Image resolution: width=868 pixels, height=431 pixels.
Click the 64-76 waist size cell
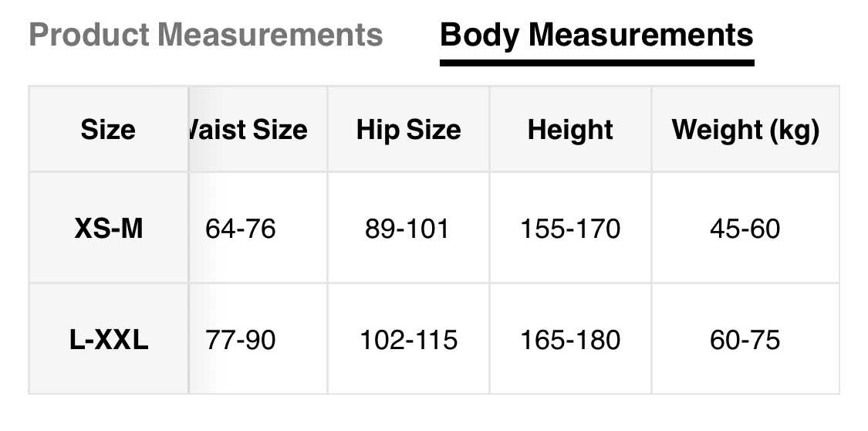241,229
